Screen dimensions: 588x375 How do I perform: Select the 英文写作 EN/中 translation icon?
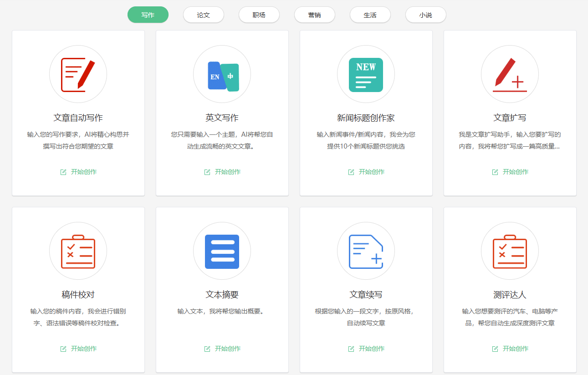pos(222,74)
